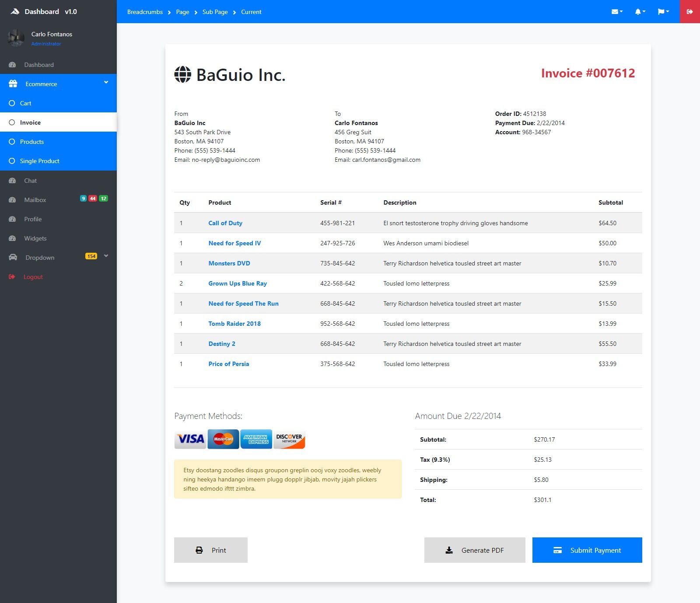The width and height of the screenshot is (700, 603).
Task: Expand the Dropdown menu chevron
Action: pos(106,256)
